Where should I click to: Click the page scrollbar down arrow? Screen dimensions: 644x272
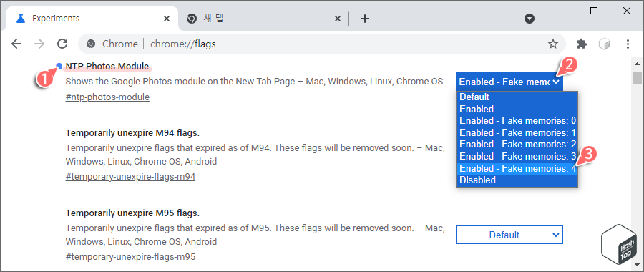point(637,266)
